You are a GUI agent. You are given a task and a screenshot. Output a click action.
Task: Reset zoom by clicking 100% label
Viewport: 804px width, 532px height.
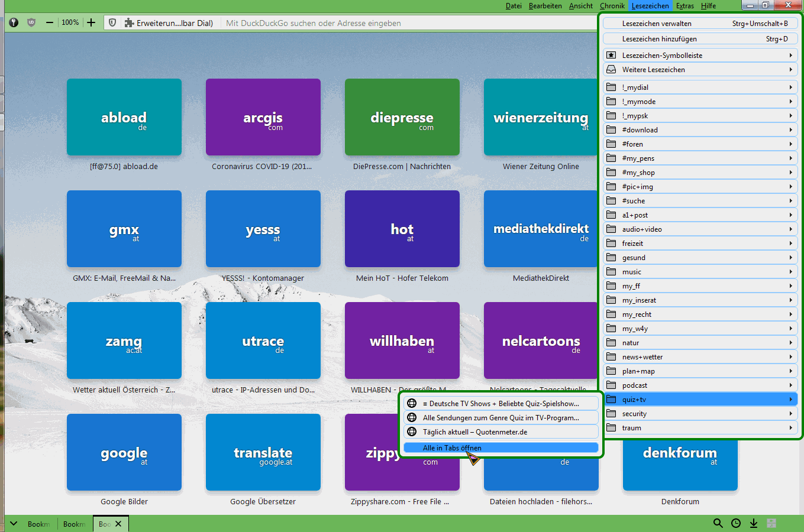(70, 22)
